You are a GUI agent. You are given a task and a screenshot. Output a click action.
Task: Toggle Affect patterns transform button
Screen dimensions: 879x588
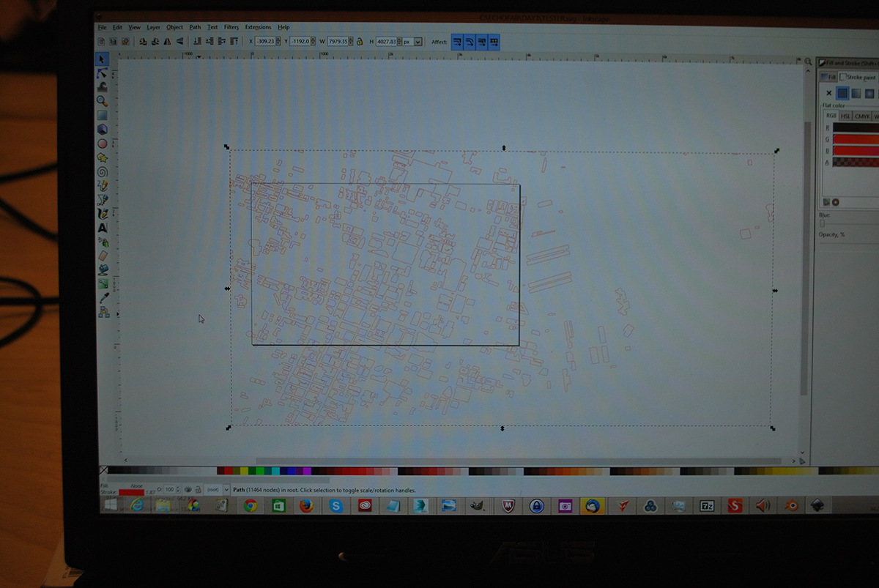coord(494,42)
